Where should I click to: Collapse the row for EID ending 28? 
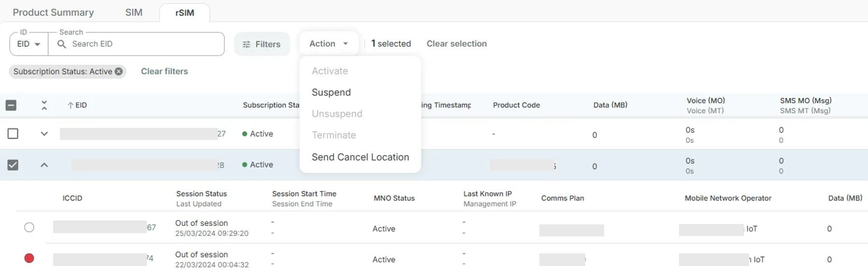click(44, 165)
